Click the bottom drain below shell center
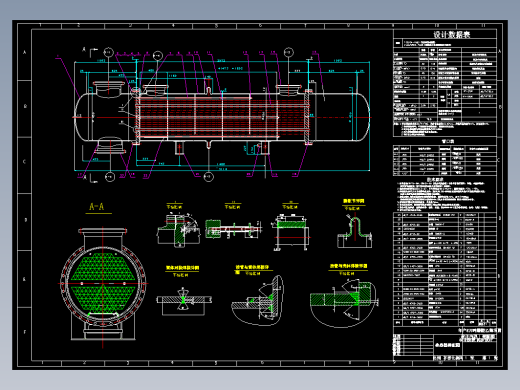The width and height of the screenshot is (520, 390). 208,144
